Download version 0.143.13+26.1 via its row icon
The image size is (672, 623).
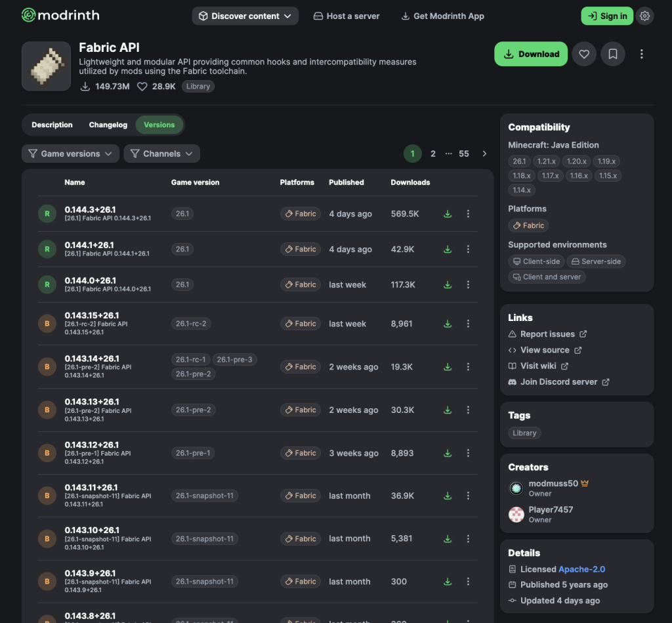(x=448, y=410)
